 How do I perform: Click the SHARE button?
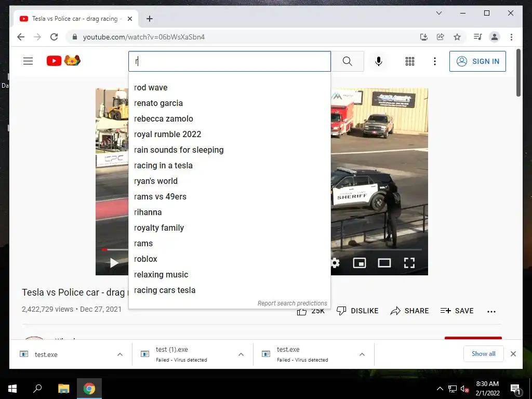pyautogui.click(x=409, y=311)
